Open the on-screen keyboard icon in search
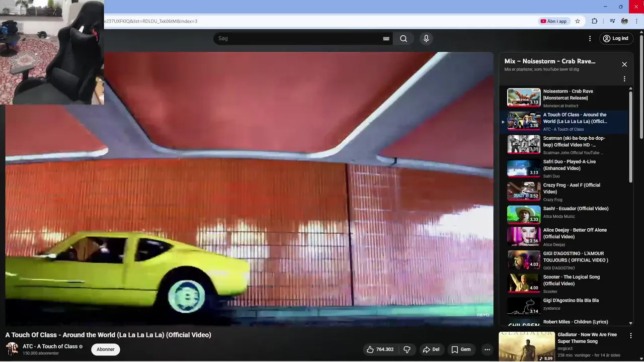Viewport: 644px width, 362px height. coord(386,39)
